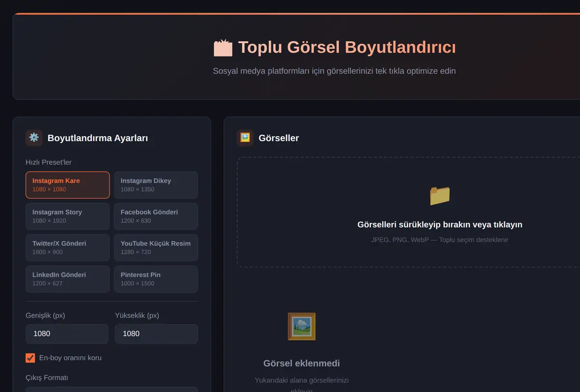Image resolution: width=580 pixels, height=392 pixels.
Task: Click the Hızlı Preset'ler label
Action: tap(48, 162)
